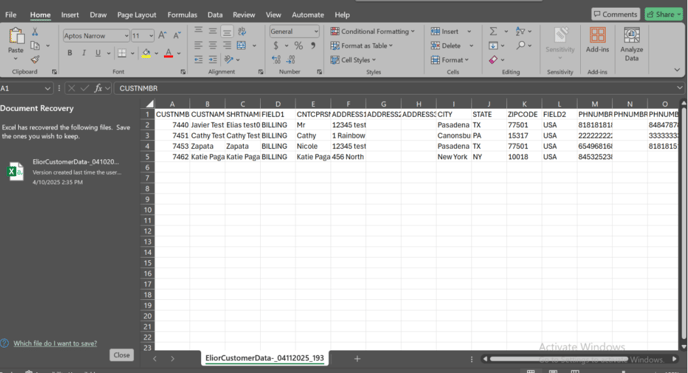Decrease font size with smaller A
The image size is (688, 373).
(x=177, y=36)
